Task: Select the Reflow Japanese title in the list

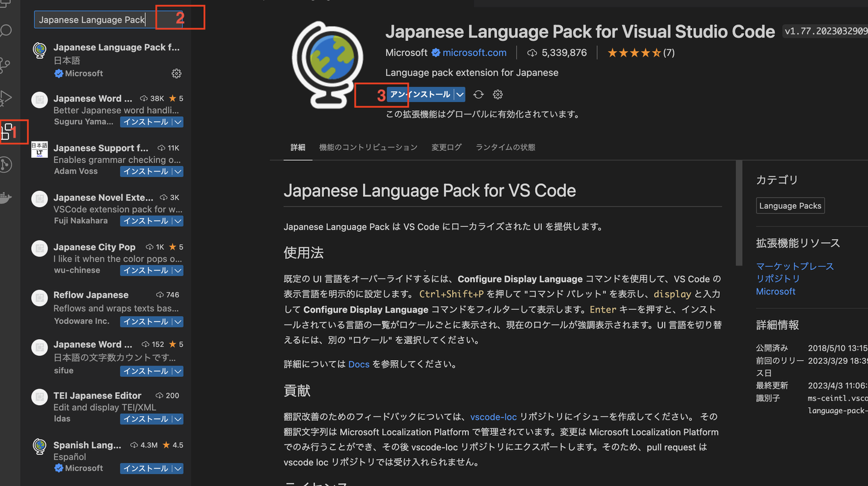Action: coord(91,295)
